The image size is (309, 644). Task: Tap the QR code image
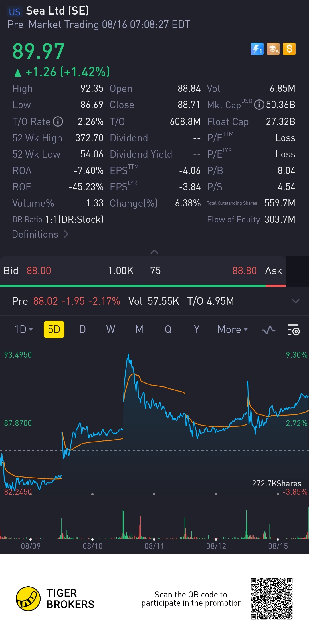[272, 599]
